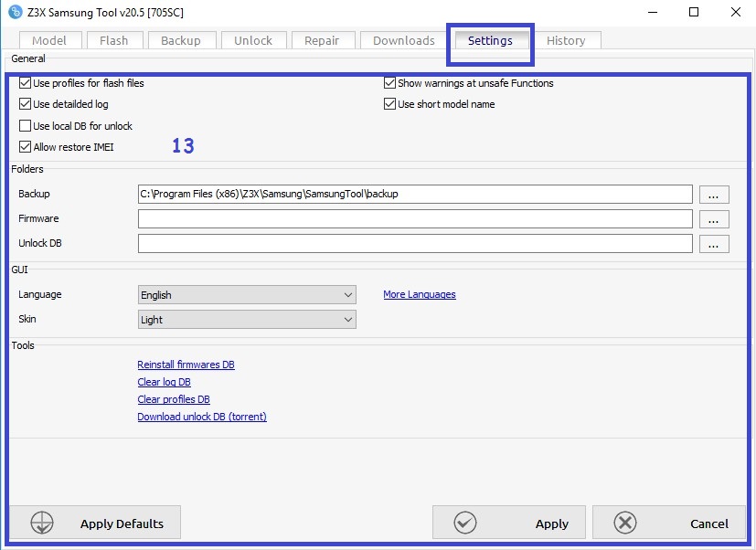Click in the Backup folder path field
Image resolution: width=756 pixels, height=550 pixels.
click(x=415, y=195)
